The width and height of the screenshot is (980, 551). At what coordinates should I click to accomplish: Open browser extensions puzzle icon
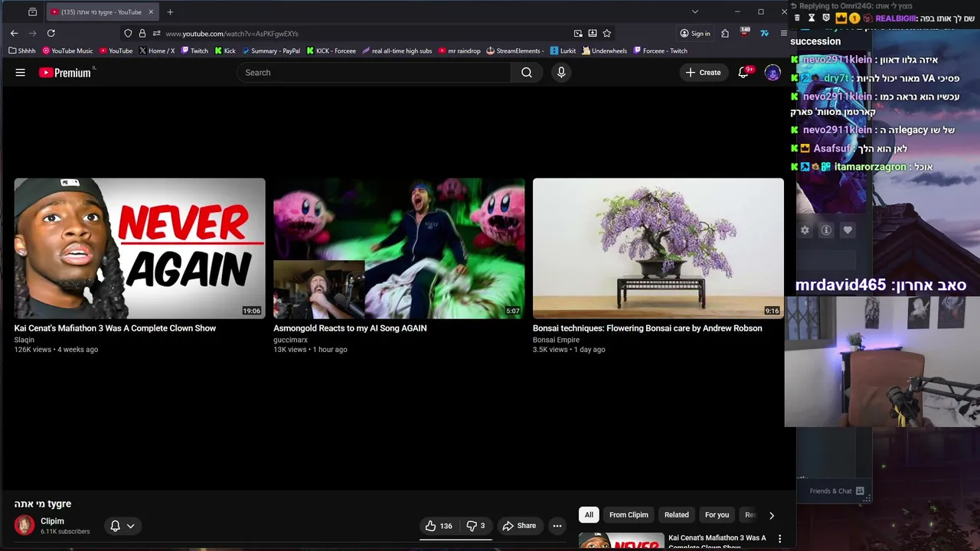coord(725,34)
